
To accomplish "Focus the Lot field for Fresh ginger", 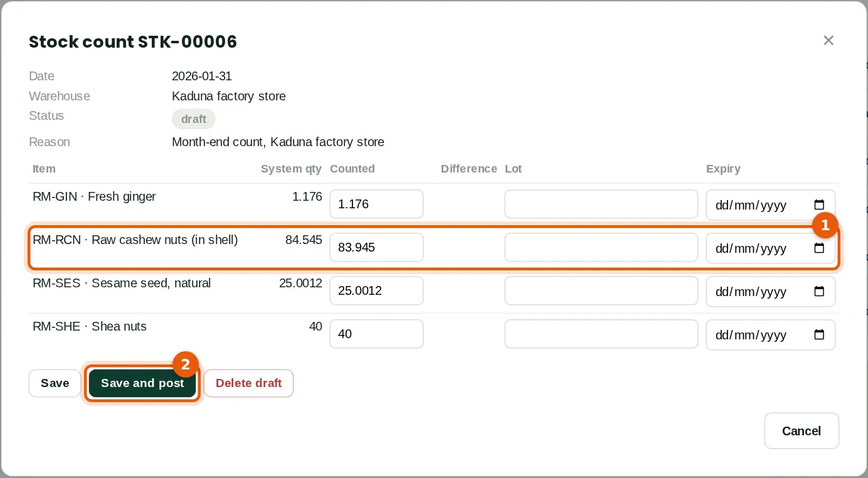I will [601, 204].
